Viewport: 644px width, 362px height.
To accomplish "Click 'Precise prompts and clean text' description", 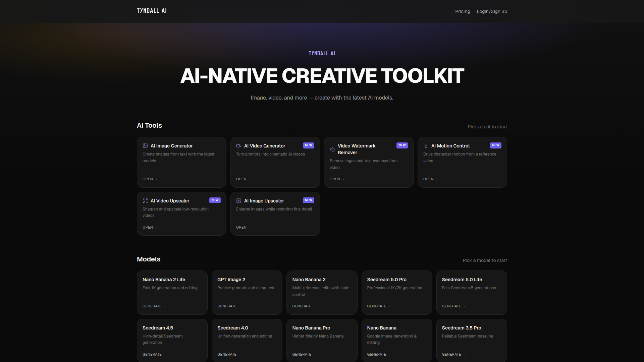I will [246, 288].
